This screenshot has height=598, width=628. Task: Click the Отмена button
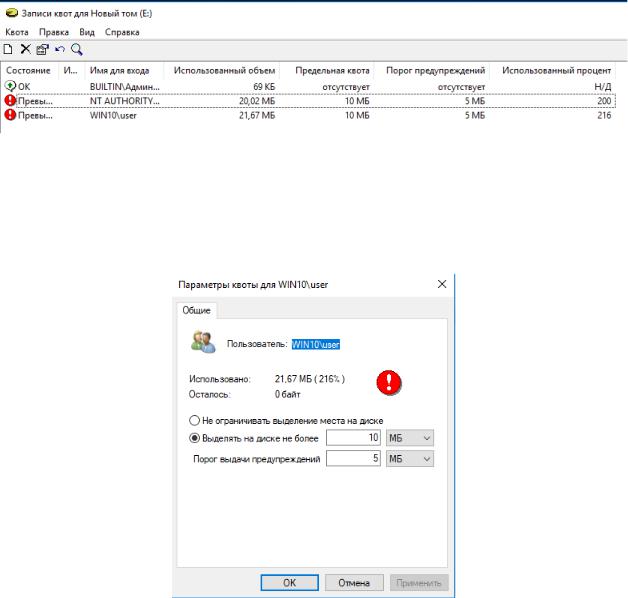click(x=354, y=583)
